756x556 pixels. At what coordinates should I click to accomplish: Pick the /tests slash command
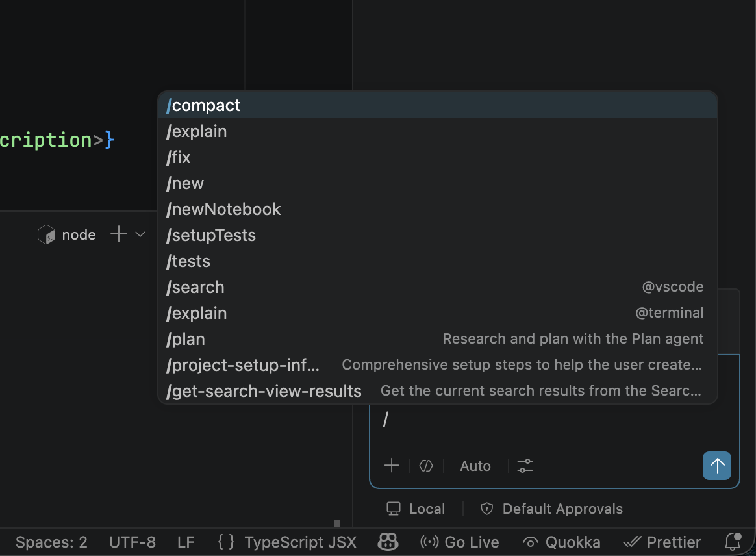click(x=438, y=261)
